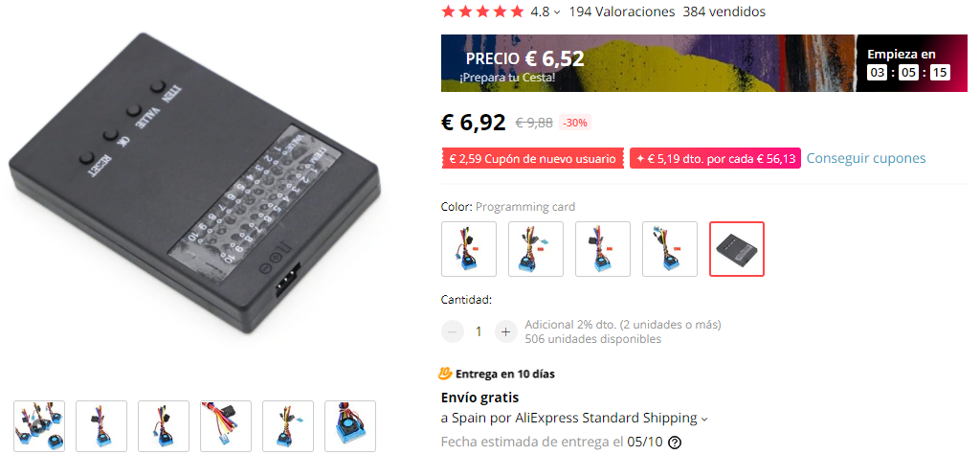Screen dimensions: 980x455
Task: Click the € 5,19 discount coupon tag
Action: pyautogui.click(x=715, y=159)
